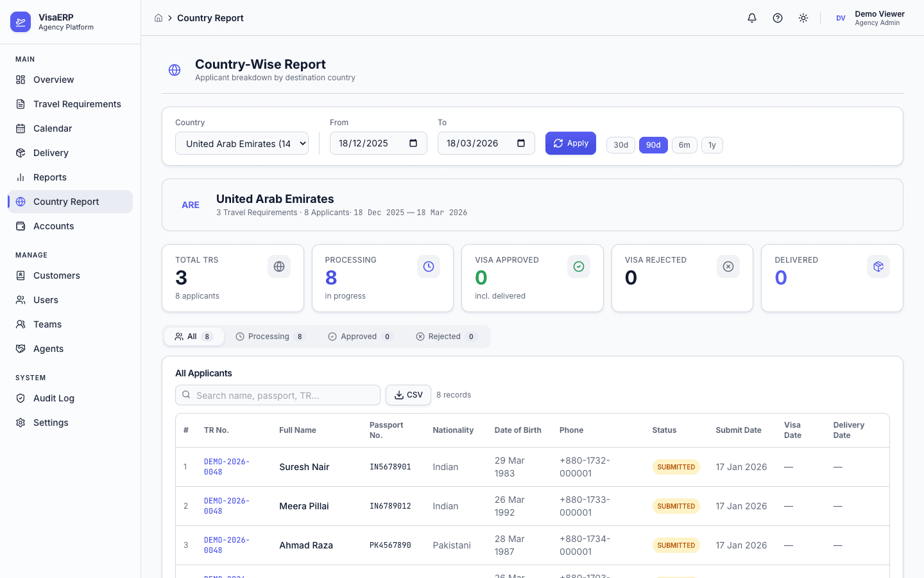Click the Apply button
924x578 pixels.
(570, 143)
